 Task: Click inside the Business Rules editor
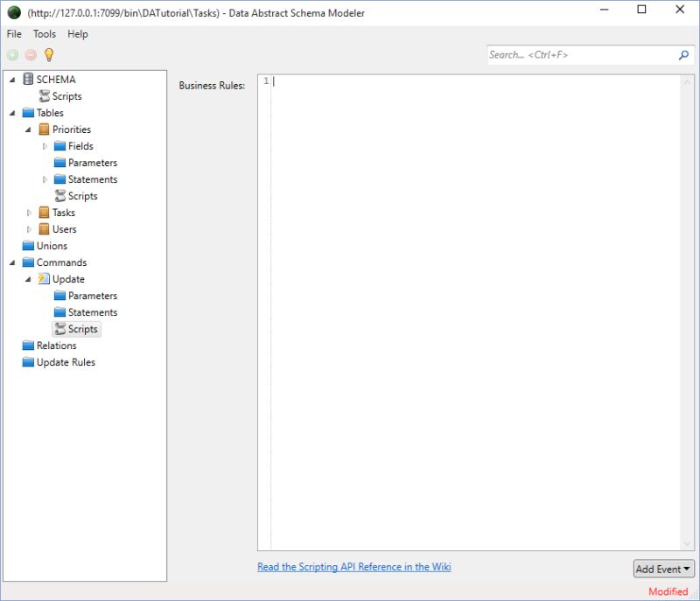tap(475, 312)
